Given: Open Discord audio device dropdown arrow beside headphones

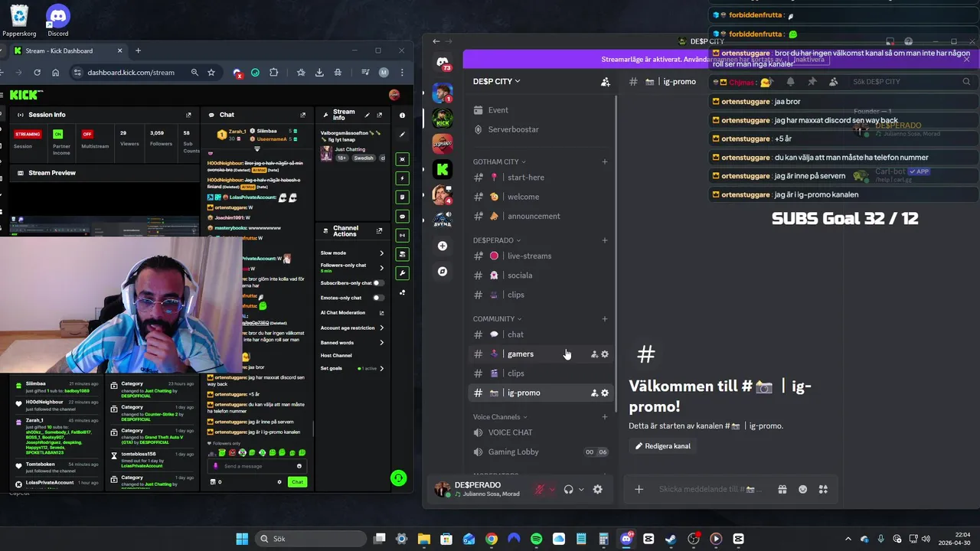Looking at the screenshot, I should (x=581, y=490).
